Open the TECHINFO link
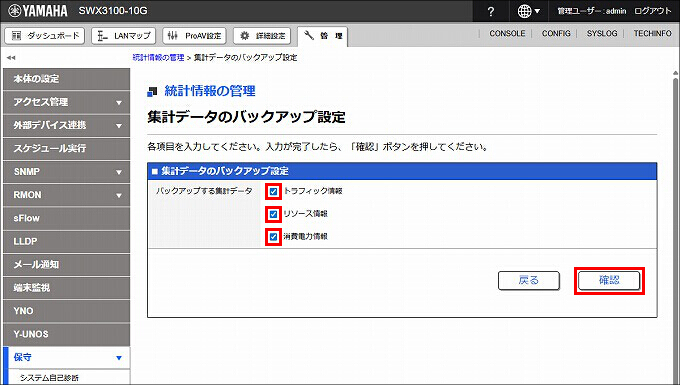 click(652, 33)
